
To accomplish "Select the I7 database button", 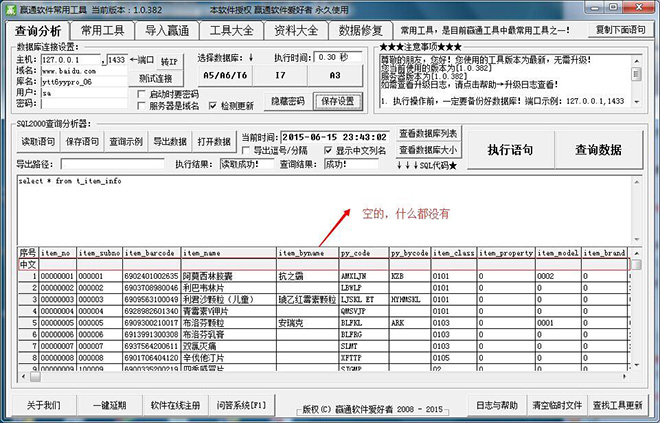I will pyautogui.click(x=280, y=76).
